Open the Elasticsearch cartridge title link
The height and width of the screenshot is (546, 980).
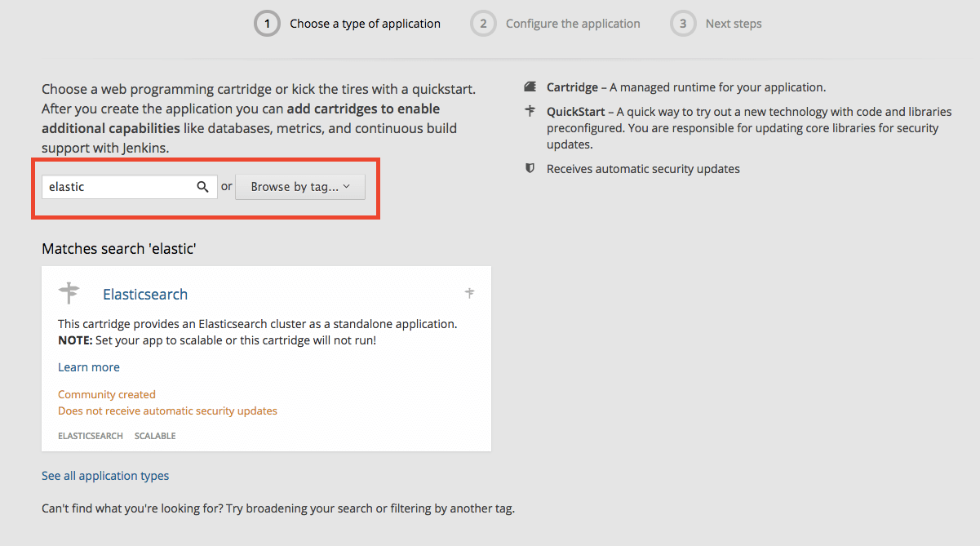[145, 295]
